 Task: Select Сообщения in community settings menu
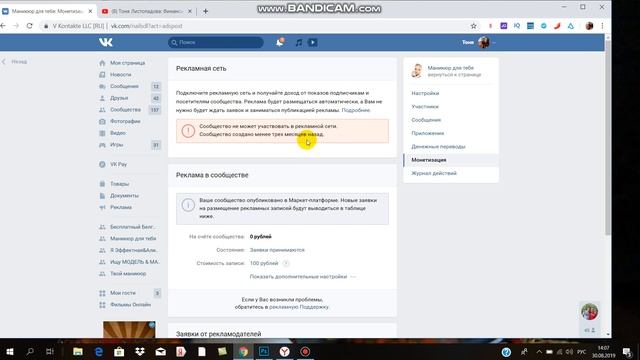(426, 120)
